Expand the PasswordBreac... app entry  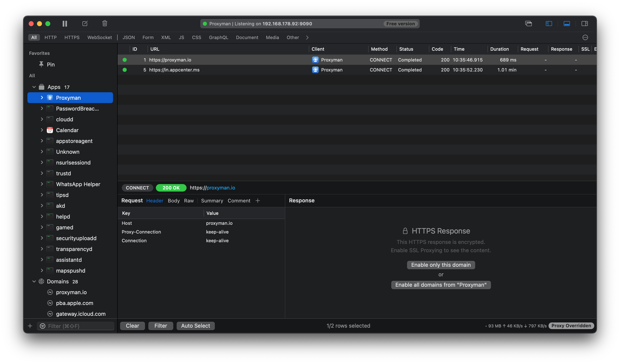tap(42, 108)
